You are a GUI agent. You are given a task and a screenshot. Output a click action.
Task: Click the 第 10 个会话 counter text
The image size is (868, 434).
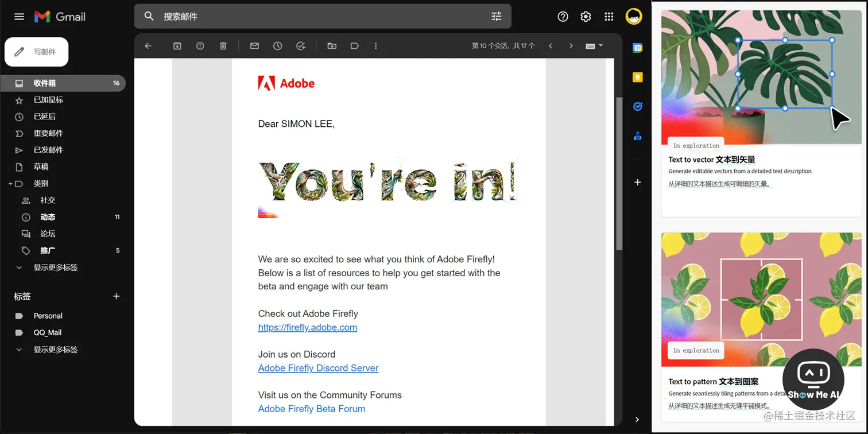(x=503, y=46)
